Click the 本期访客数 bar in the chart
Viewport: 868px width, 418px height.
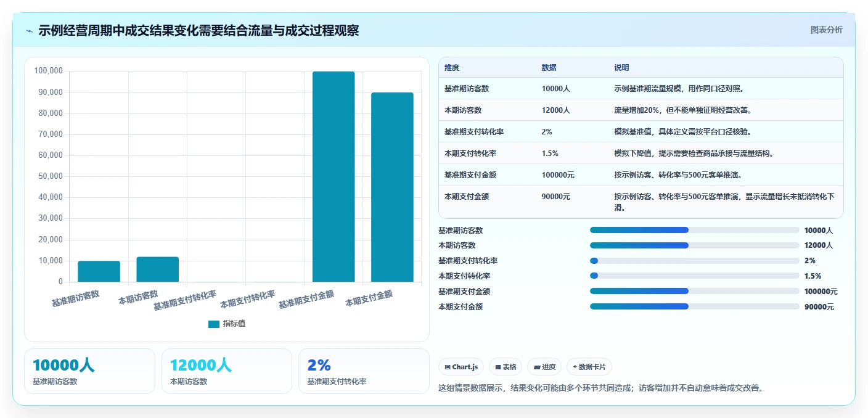coord(158,269)
